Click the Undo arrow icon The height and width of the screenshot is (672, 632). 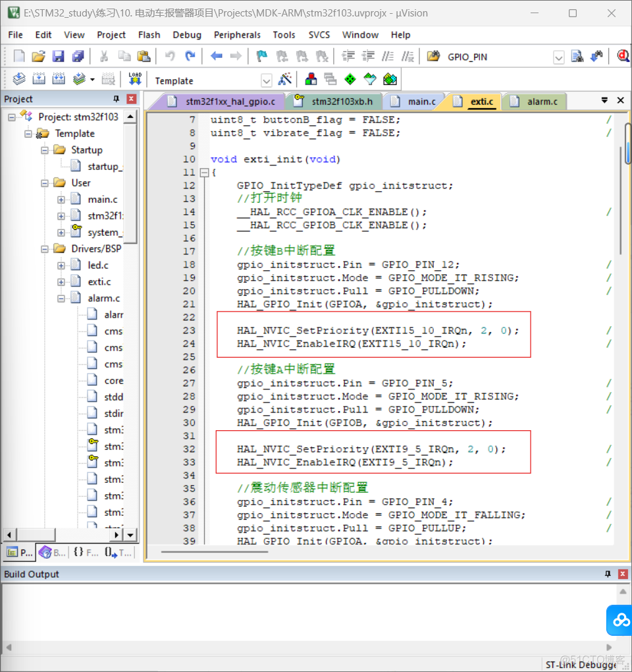(170, 57)
